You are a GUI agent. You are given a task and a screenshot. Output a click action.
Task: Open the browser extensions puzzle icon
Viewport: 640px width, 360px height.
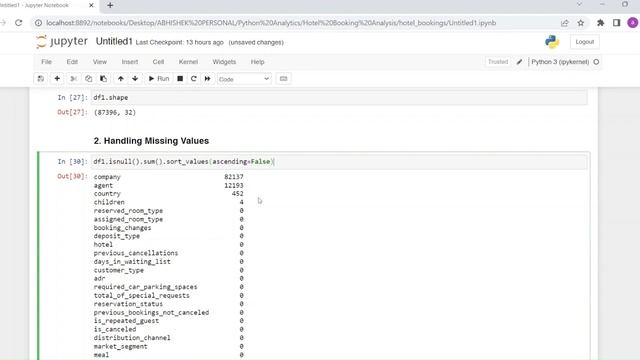(600, 23)
